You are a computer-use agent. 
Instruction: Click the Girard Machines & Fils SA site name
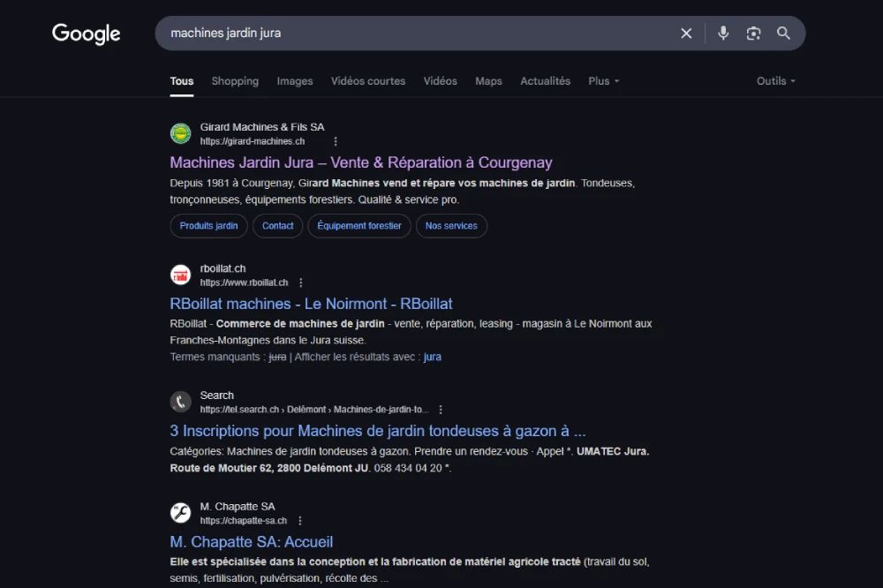point(262,127)
